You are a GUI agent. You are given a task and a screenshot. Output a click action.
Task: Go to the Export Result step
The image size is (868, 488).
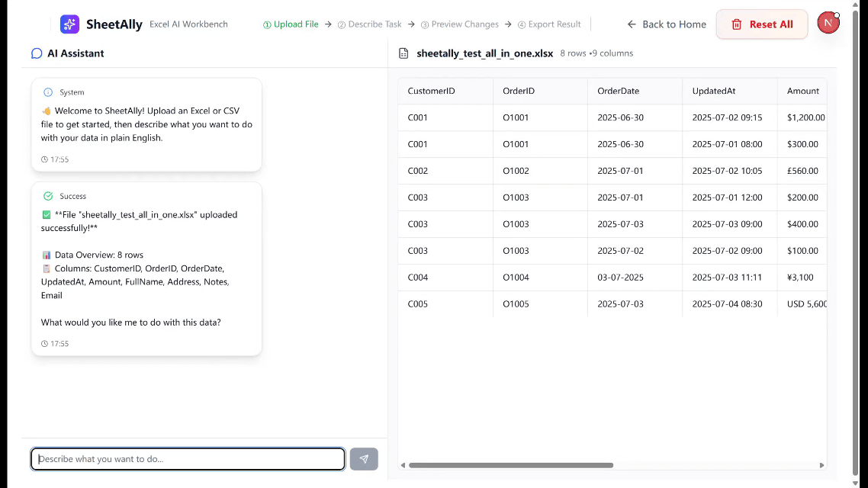pos(549,24)
